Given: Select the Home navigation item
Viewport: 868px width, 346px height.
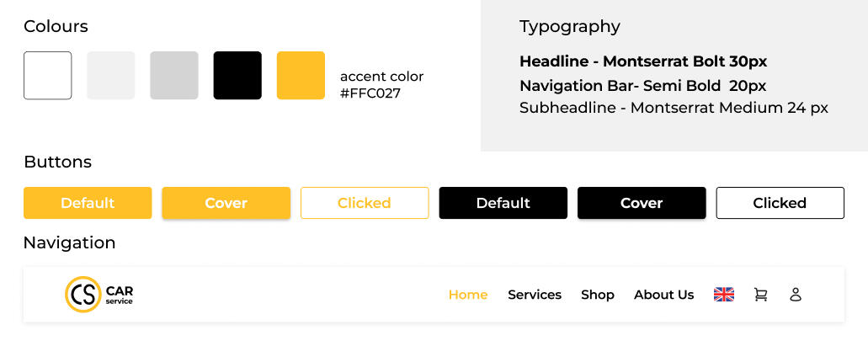Looking at the screenshot, I should point(467,295).
